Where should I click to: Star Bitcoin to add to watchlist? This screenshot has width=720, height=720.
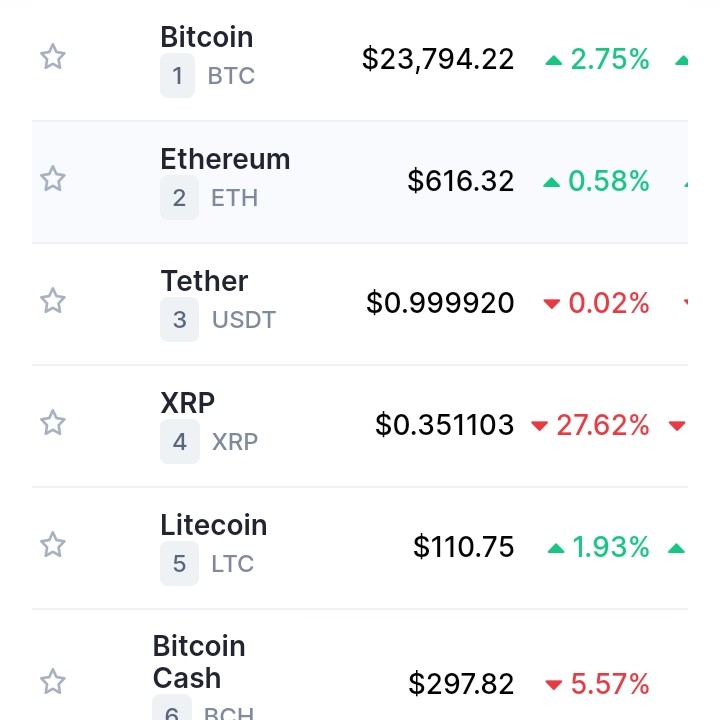pyautogui.click(x=52, y=57)
